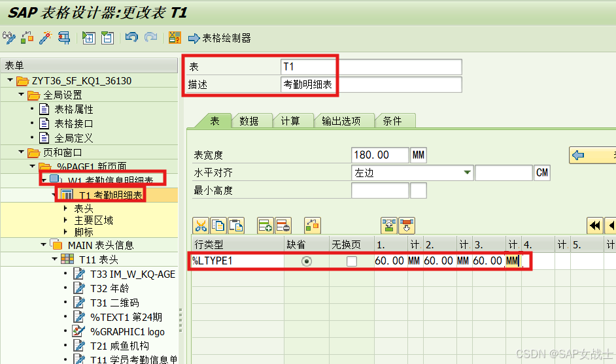Click the 表 name field T1
This screenshot has width=616, height=364.
coord(371,67)
